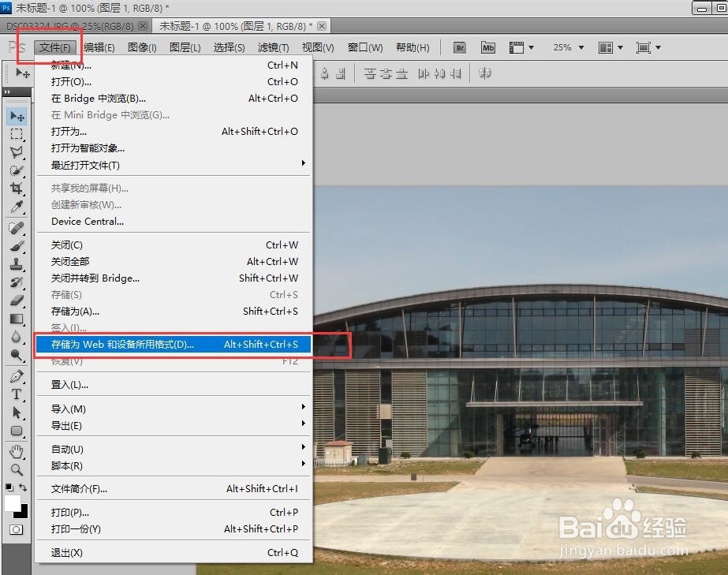Viewport: 728px width, 575px height.
Task: Choose 置入(L) menu entry
Action: (x=174, y=385)
